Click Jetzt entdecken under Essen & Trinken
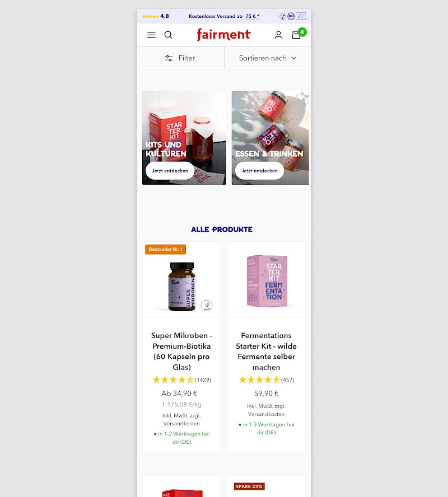This screenshot has width=448, height=497. tap(259, 171)
